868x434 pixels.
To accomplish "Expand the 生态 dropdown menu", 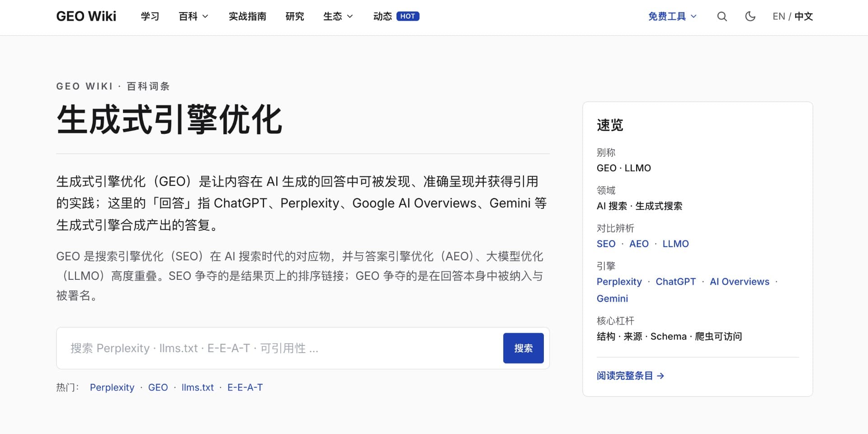I will click(x=338, y=17).
